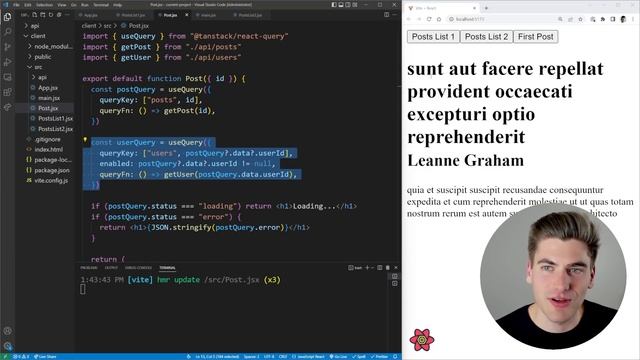Click the kill terminal trash icon
640x360 pixels.
tap(387, 268)
